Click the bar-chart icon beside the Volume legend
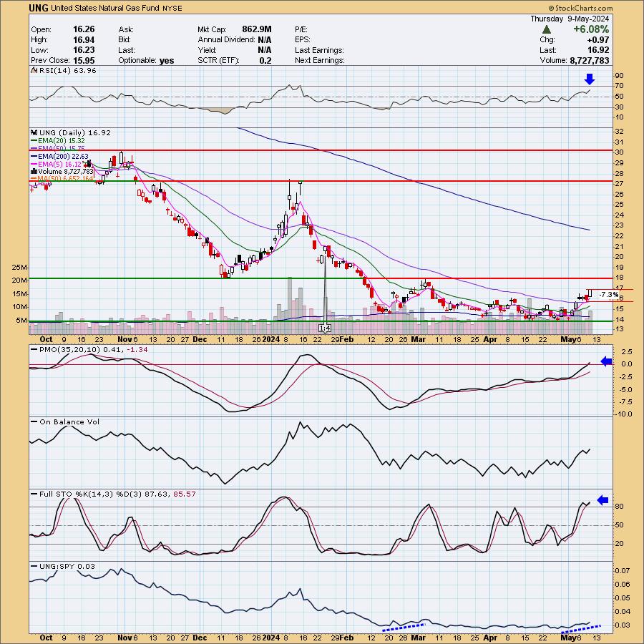The height and width of the screenshot is (644, 644). [34, 171]
